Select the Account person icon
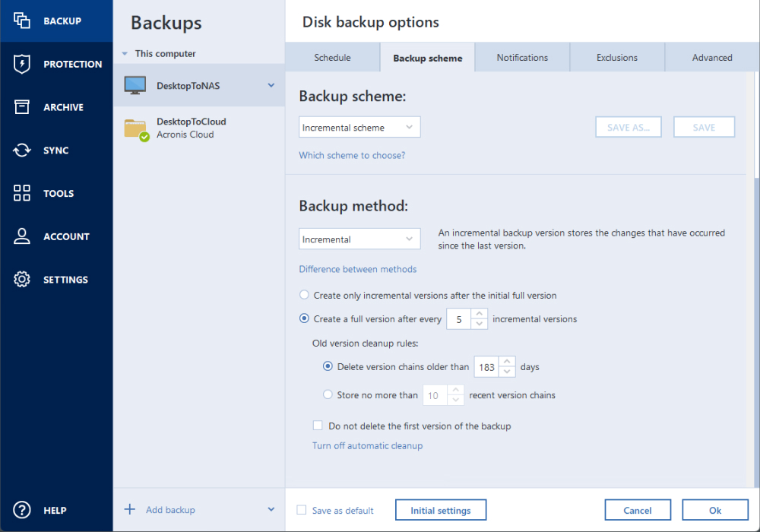The image size is (760, 532). coord(21,236)
